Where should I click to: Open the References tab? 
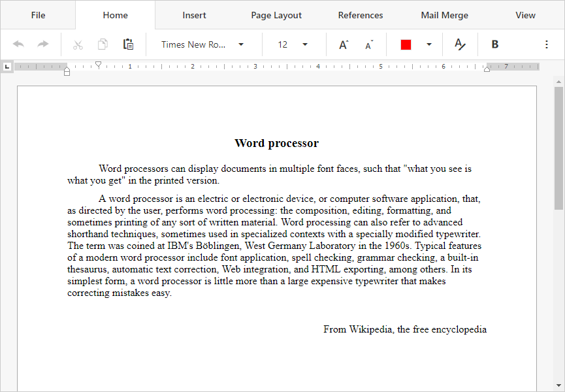click(x=361, y=15)
